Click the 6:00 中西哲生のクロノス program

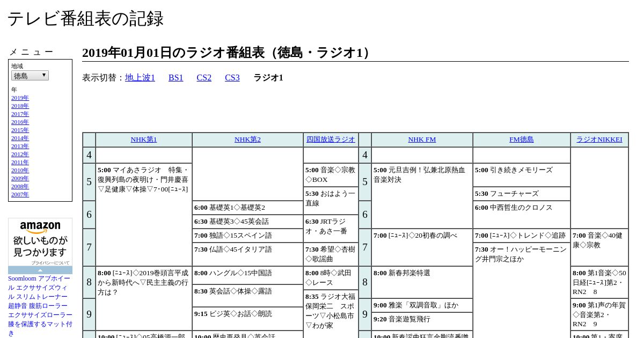click(x=522, y=215)
